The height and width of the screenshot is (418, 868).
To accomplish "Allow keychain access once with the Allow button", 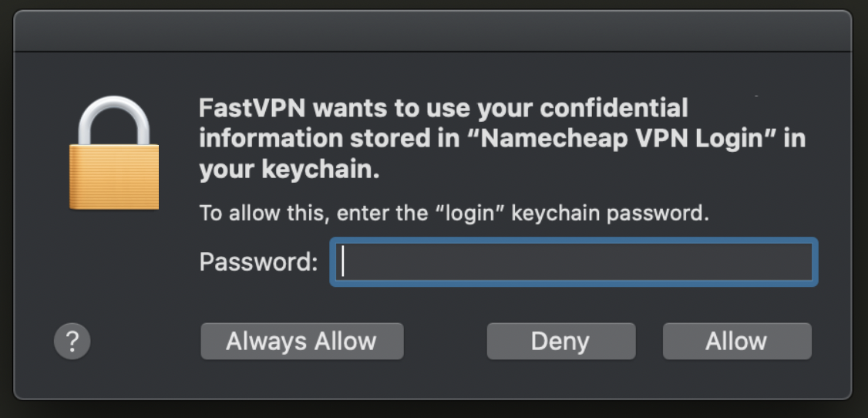I will (x=737, y=341).
